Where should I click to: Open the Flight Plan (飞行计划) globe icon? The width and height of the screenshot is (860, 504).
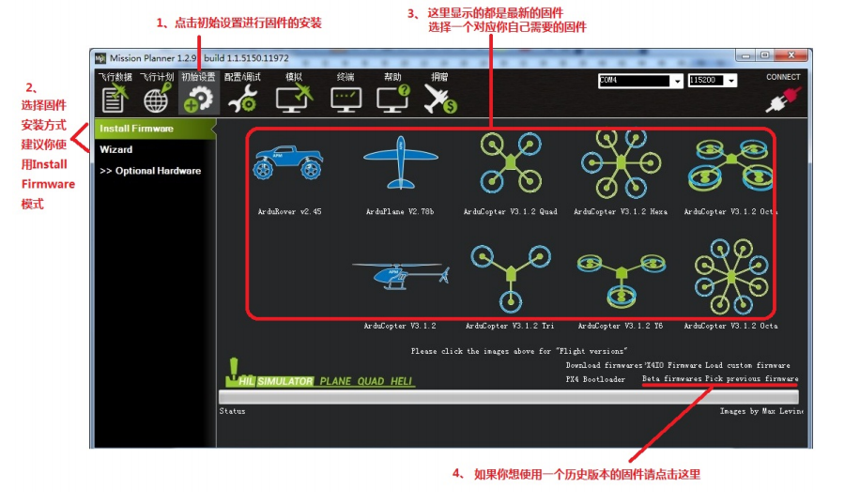tap(157, 98)
